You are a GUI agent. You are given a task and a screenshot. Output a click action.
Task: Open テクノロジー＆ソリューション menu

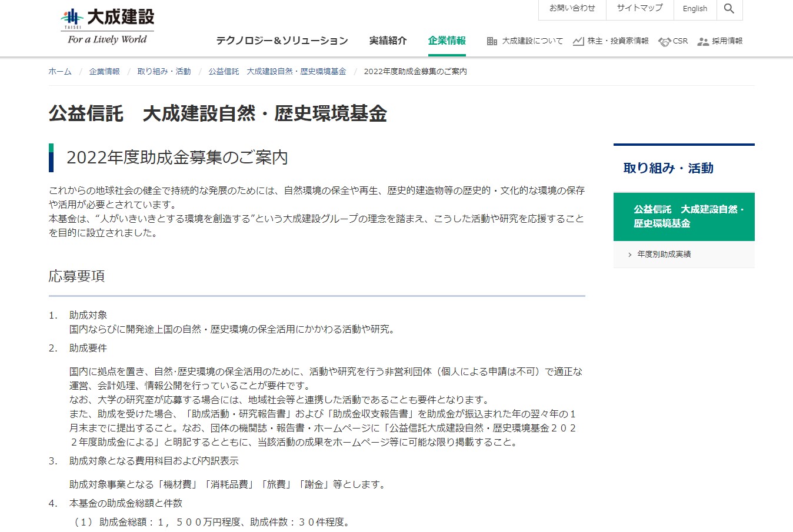(x=282, y=41)
